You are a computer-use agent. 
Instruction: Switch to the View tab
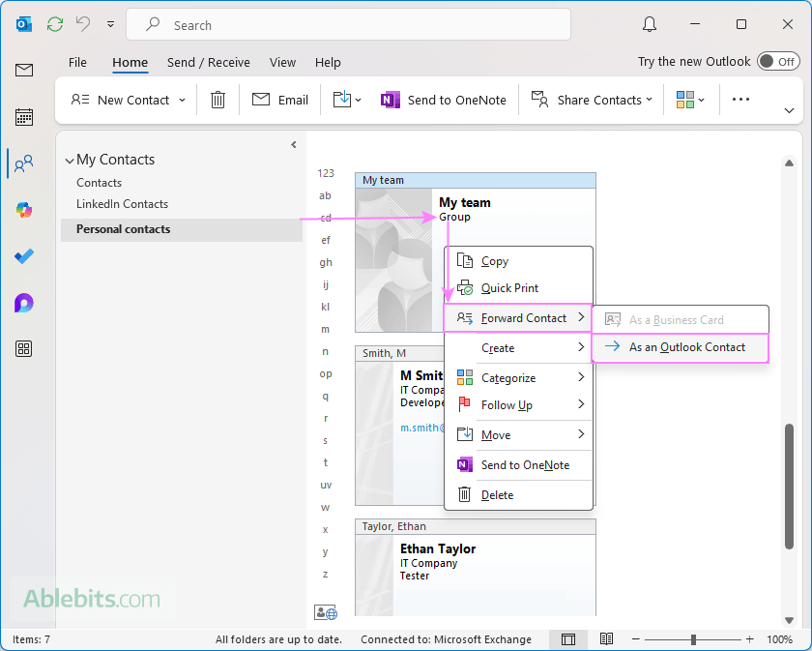tap(282, 62)
